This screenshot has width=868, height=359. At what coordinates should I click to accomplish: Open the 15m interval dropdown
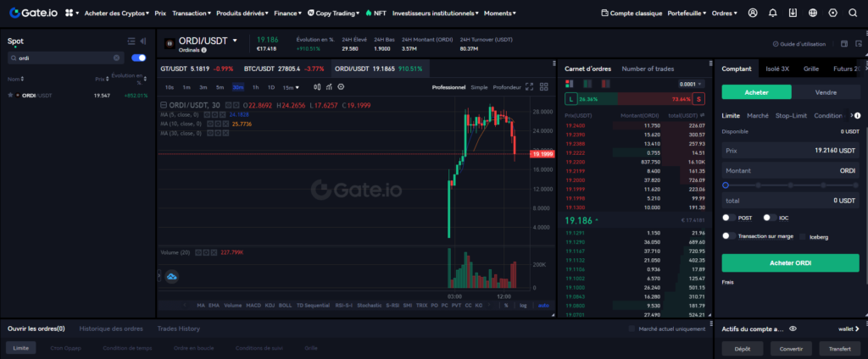291,87
